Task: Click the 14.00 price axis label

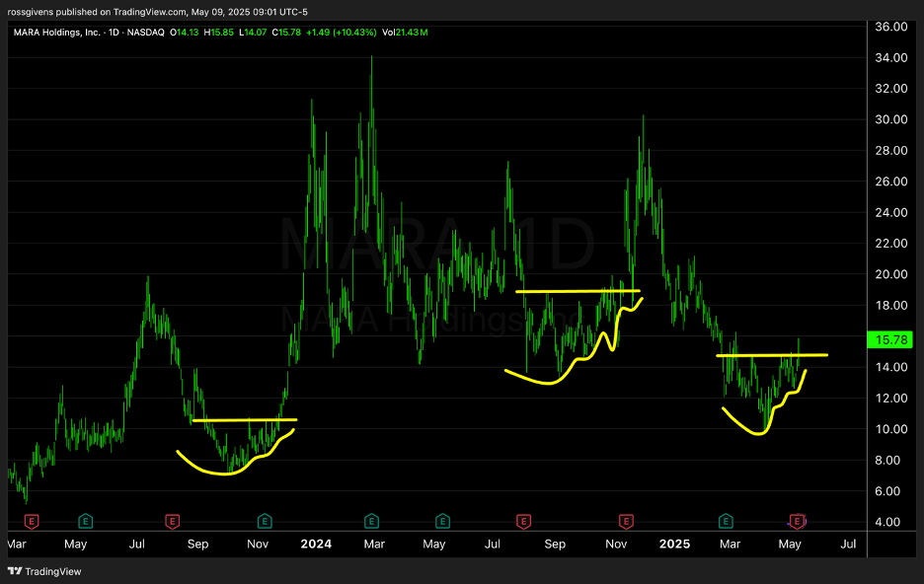Action: (891, 367)
